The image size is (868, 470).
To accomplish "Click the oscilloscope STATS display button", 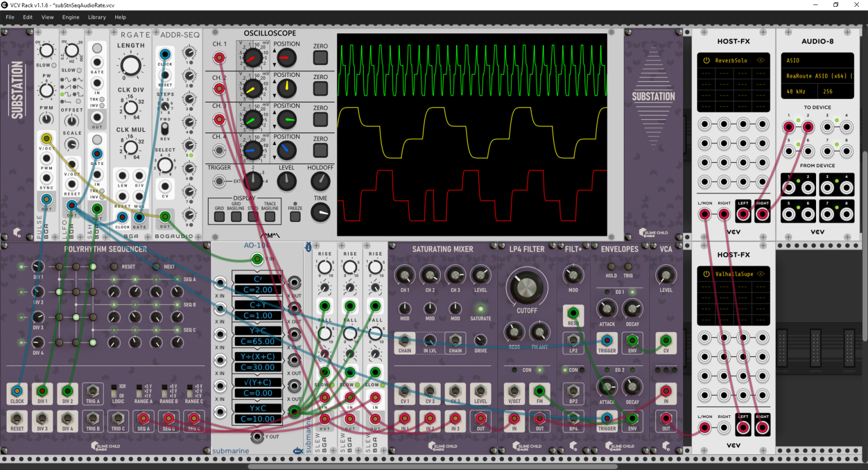I will 253,216.
